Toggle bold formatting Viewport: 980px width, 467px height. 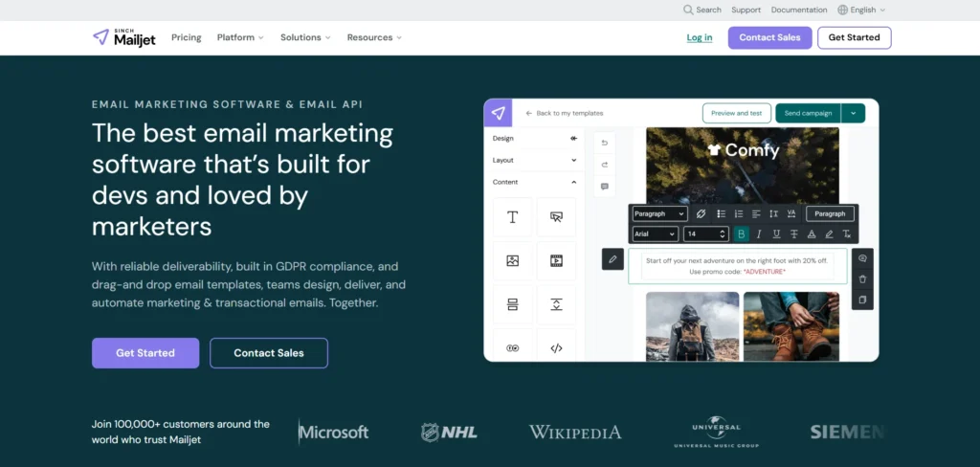(742, 233)
